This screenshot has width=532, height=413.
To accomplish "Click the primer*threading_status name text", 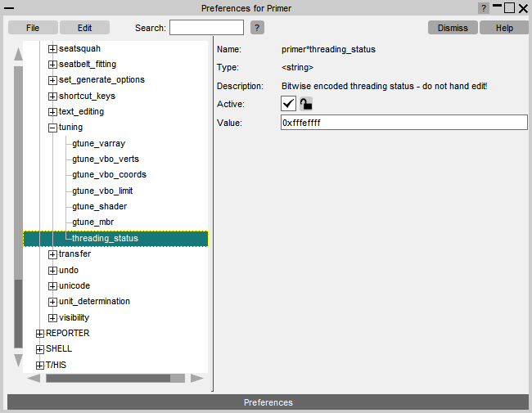I will 328,50.
